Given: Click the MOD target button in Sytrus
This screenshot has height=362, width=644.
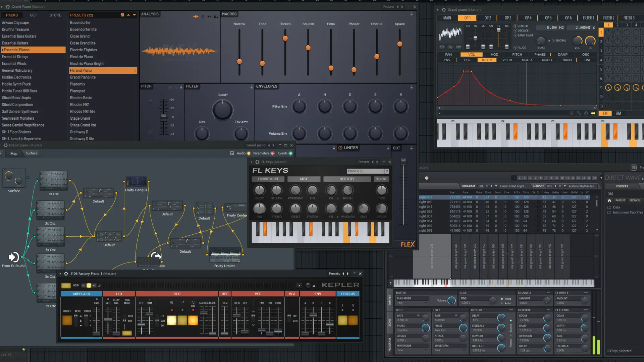Looking at the screenshot, I should coord(494,55).
